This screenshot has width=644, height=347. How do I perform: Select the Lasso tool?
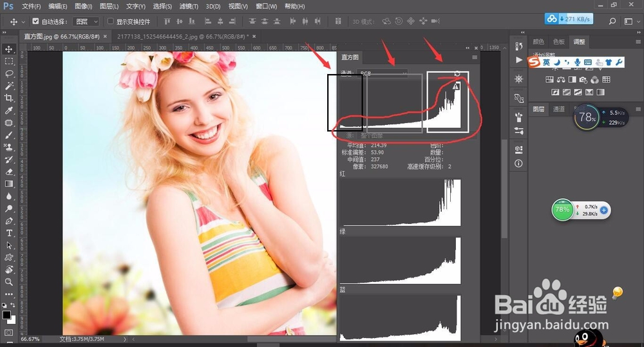[8, 73]
